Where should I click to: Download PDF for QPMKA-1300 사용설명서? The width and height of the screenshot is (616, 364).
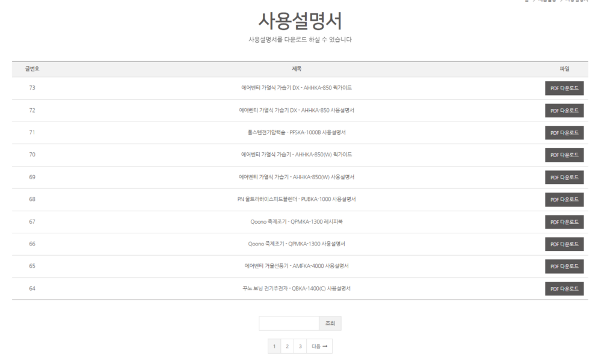(x=564, y=244)
